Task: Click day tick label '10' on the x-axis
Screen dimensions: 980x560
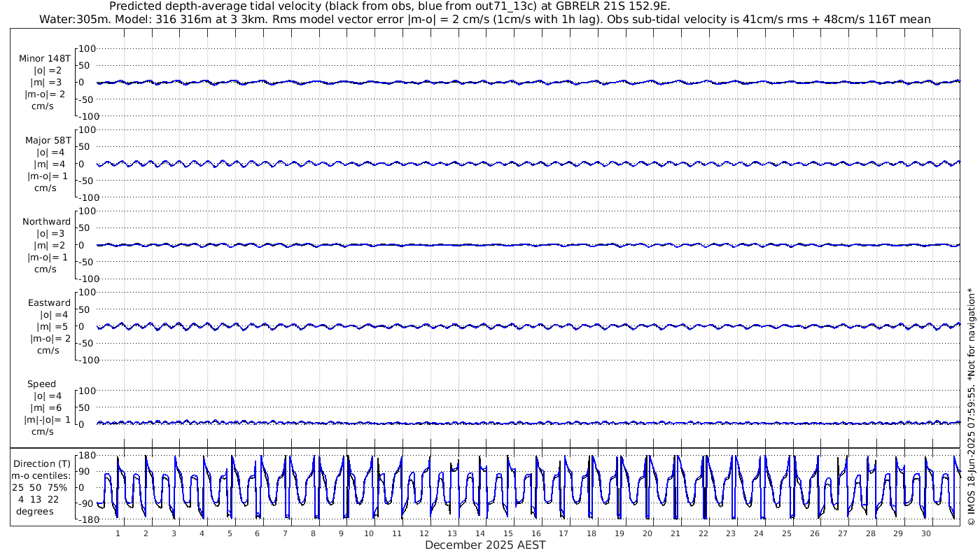Action: point(369,533)
